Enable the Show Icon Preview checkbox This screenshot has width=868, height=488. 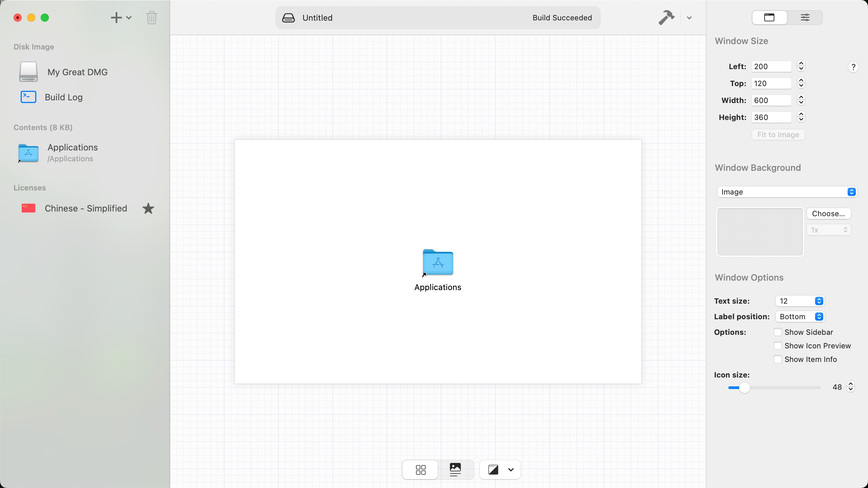(778, 346)
